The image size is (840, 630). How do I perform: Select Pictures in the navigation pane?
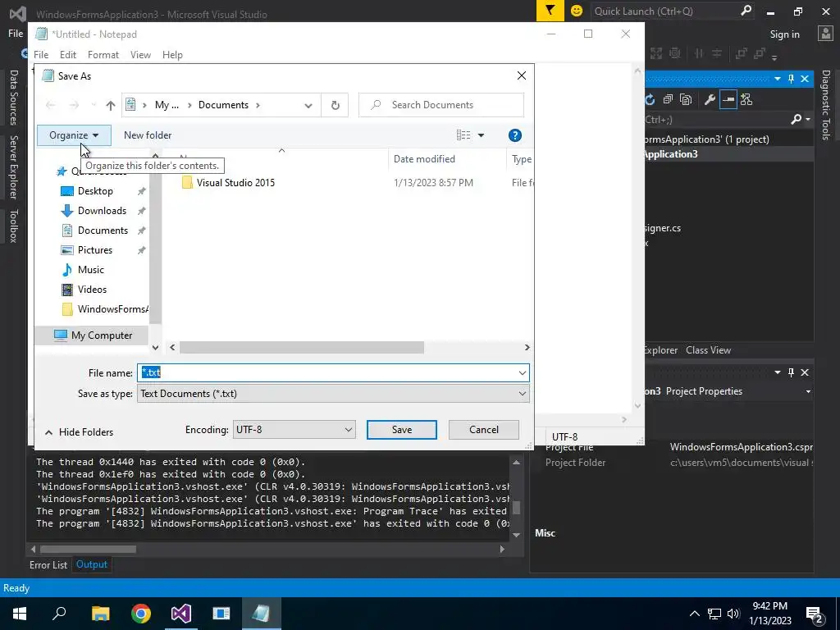(95, 250)
